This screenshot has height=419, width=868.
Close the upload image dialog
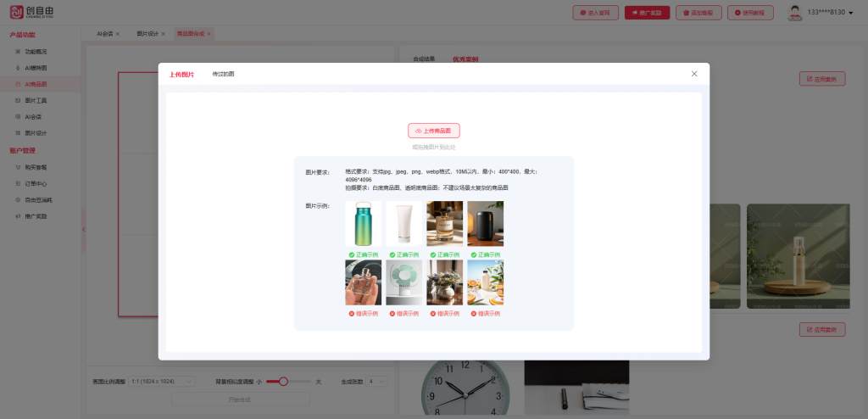tap(694, 74)
